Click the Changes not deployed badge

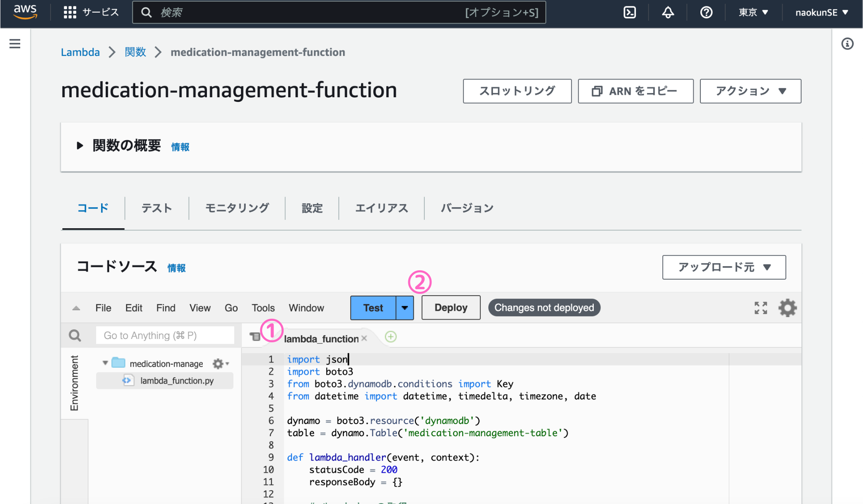pos(544,308)
